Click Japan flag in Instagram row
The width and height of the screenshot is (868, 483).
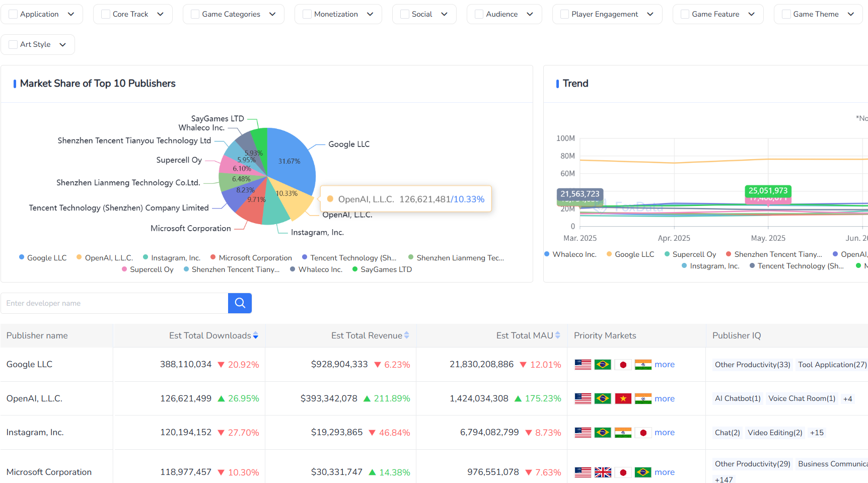click(643, 433)
